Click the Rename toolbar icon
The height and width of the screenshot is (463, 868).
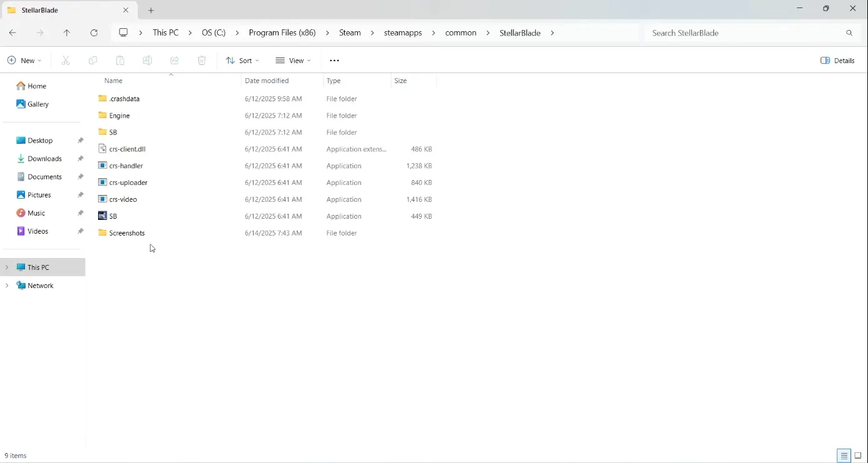pyautogui.click(x=147, y=61)
